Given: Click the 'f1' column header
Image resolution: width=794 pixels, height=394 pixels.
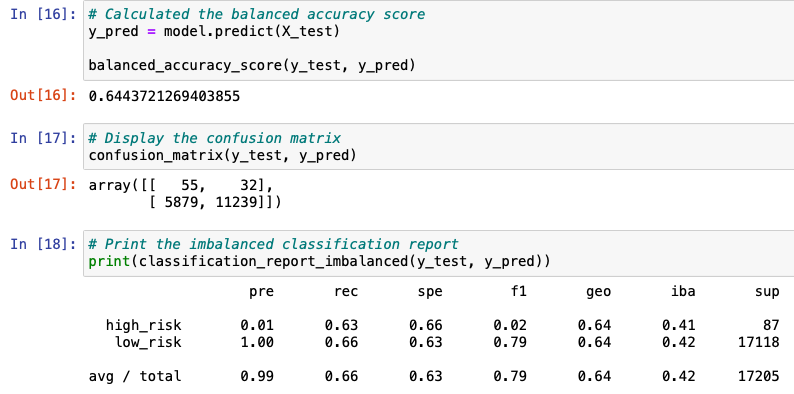Looking at the screenshot, I should click(x=518, y=291).
